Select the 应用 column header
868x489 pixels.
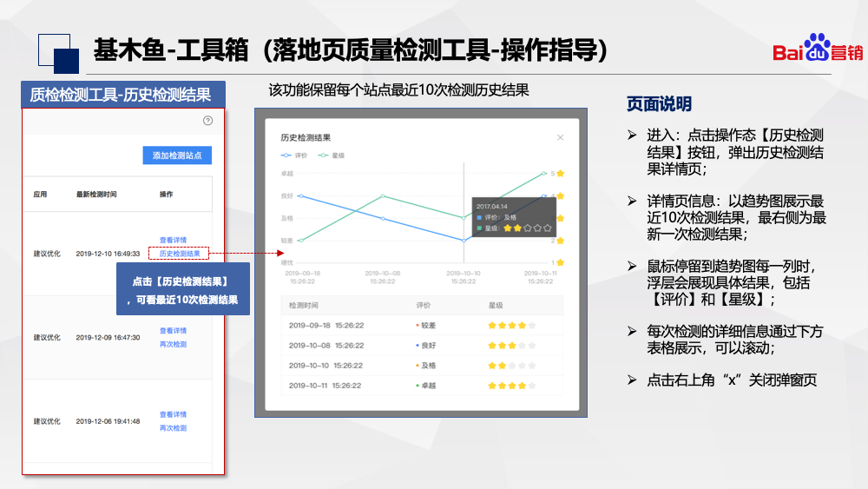(x=40, y=195)
